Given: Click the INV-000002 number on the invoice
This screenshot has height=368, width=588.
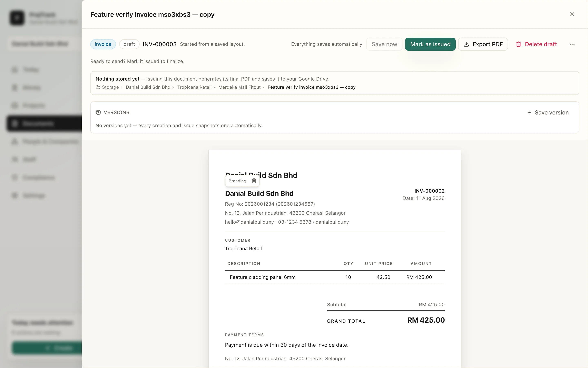Looking at the screenshot, I should click(x=429, y=191).
